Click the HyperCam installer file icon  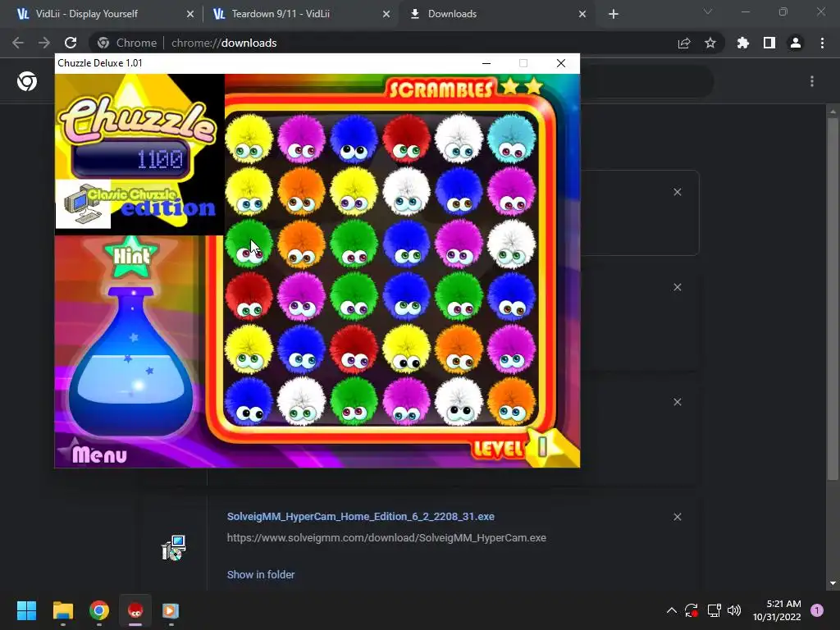pyautogui.click(x=174, y=548)
